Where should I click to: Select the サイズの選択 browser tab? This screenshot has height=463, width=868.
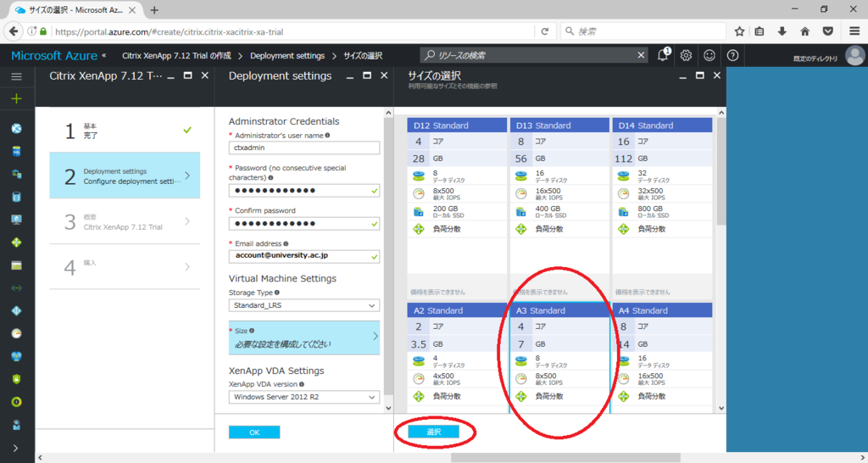(75, 10)
